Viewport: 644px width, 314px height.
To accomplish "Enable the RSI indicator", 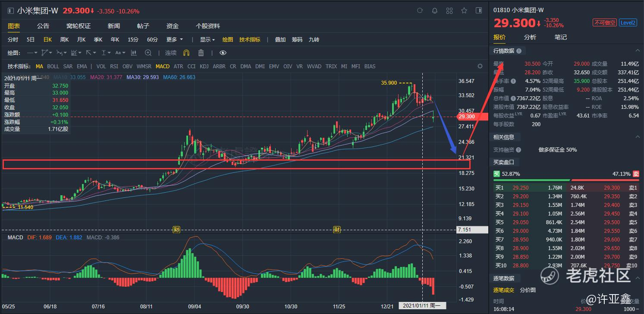I will click(114, 67).
